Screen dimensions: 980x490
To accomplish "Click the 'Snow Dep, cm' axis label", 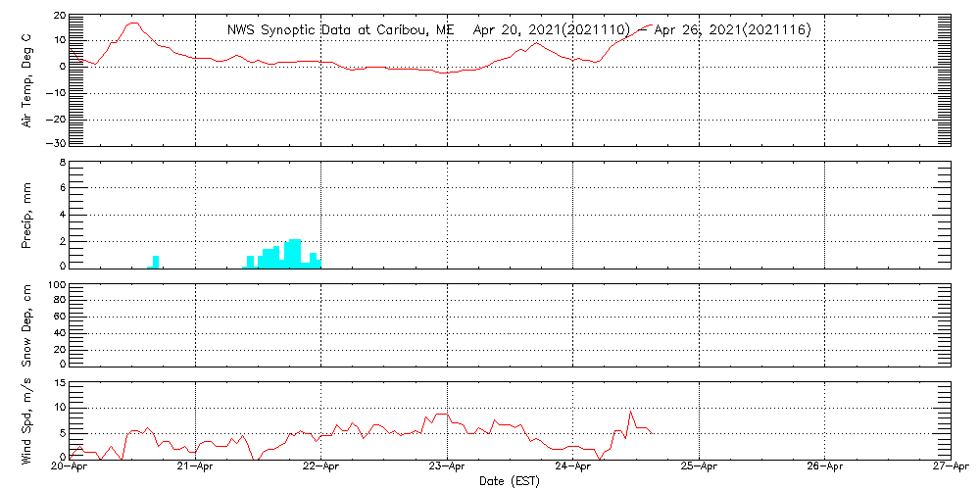I will [x=27, y=324].
